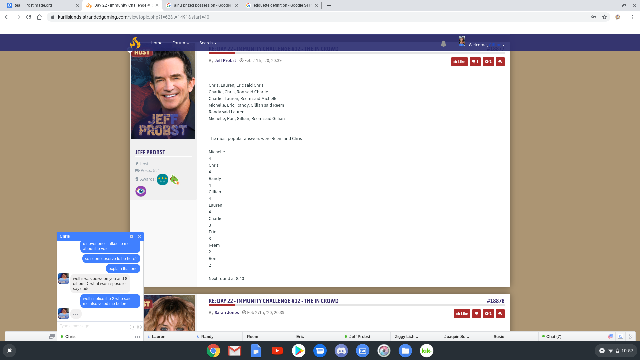Viewport: 640px width, 360px height.
Task: Pop out the chat window
Action: coord(131,236)
